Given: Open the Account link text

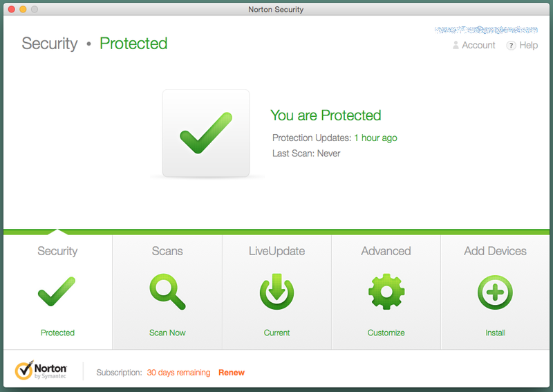Looking at the screenshot, I should click(x=478, y=45).
